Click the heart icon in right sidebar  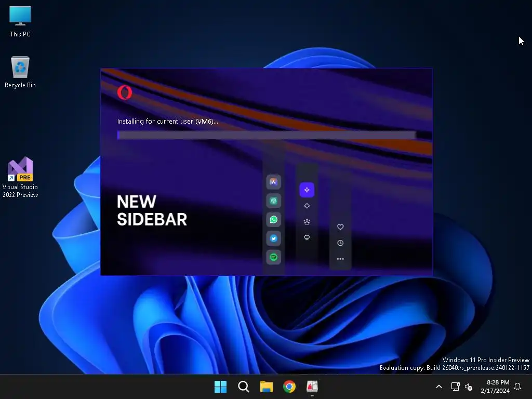340,227
